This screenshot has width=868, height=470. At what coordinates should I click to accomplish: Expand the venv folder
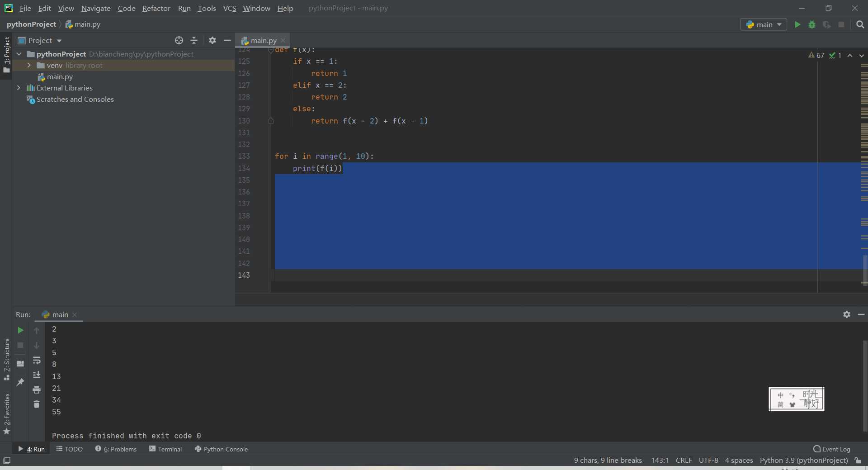(x=29, y=65)
